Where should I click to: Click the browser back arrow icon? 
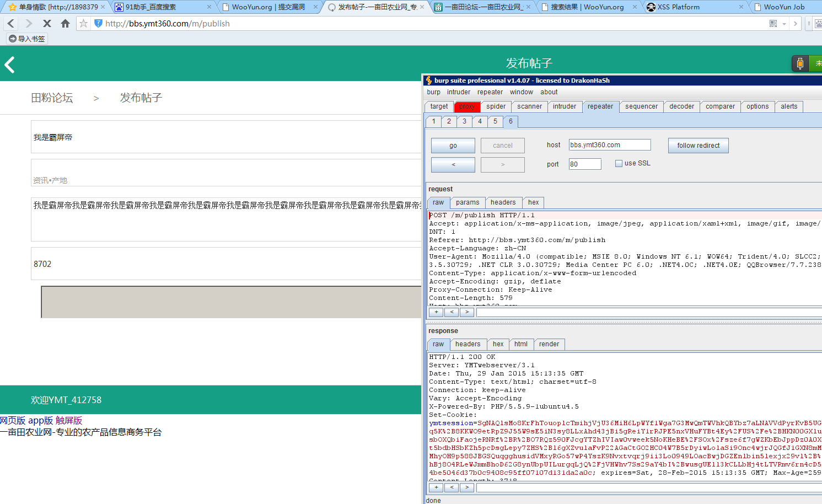[x=11, y=23]
